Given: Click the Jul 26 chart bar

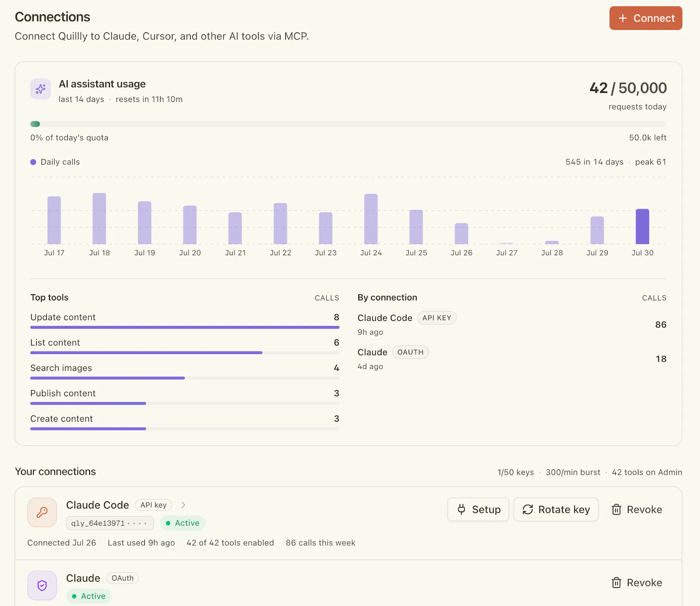Looking at the screenshot, I should click(x=462, y=234).
